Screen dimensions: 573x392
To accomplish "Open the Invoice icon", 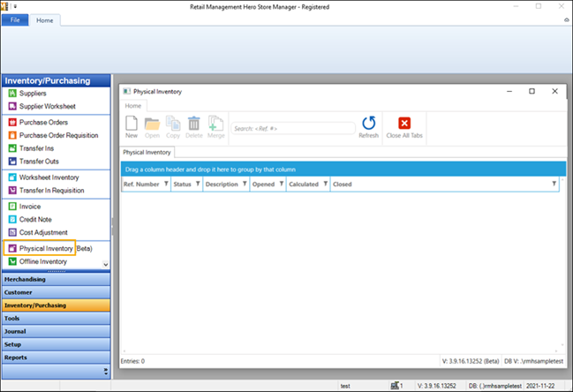I will click(12, 207).
